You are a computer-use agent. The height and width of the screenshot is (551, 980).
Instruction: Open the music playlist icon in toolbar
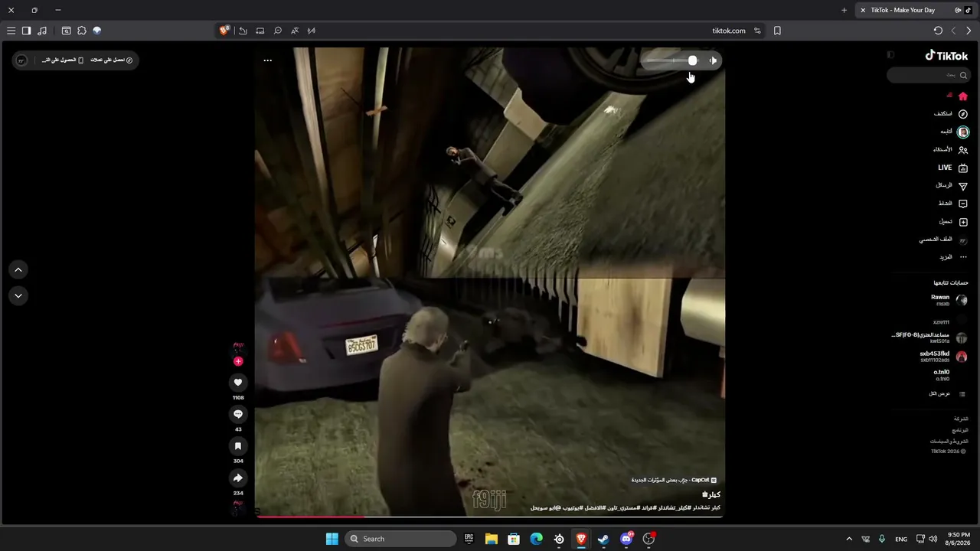pos(42,31)
